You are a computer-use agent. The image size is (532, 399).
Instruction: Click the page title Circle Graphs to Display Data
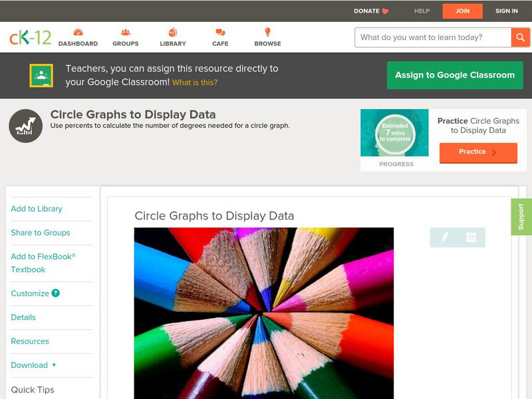click(x=133, y=114)
